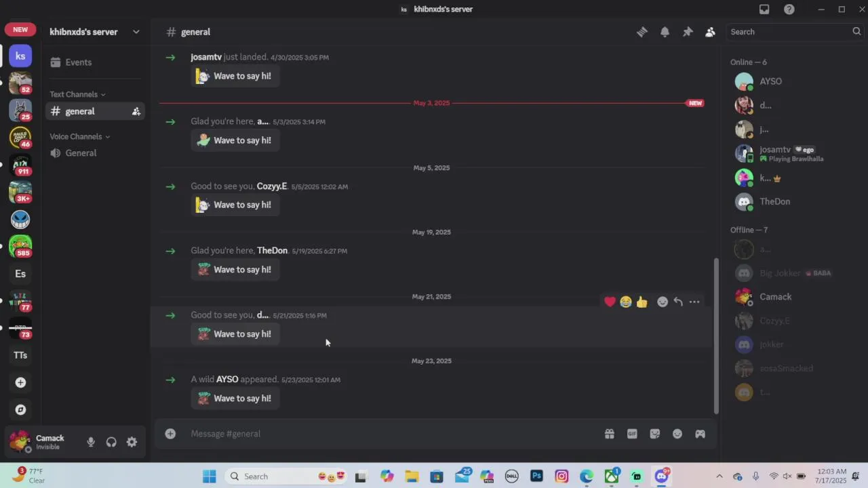The width and height of the screenshot is (868, 488).
Task: Wave to say hi to Cozyy.E
Action: click(235, 205)
